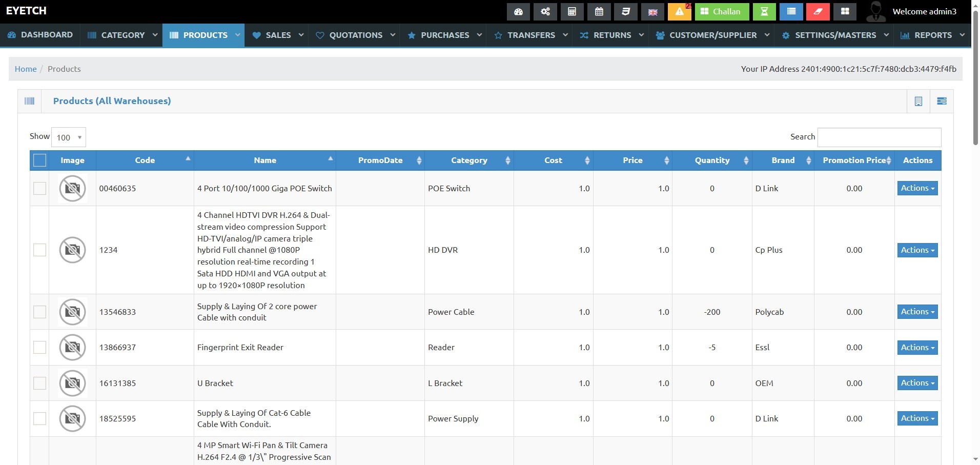
Task: Open Actions dropdown for product 1234
Action: click(x=917, y=250)
